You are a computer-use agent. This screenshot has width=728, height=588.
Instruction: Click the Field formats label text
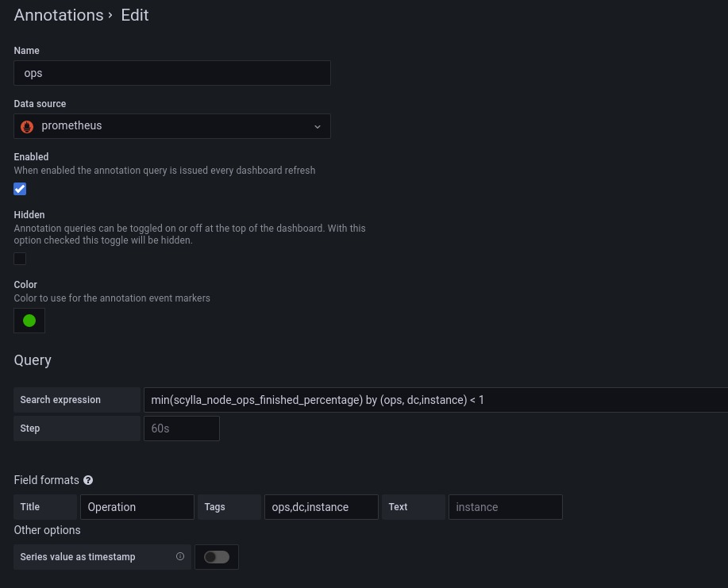[46, 480]
